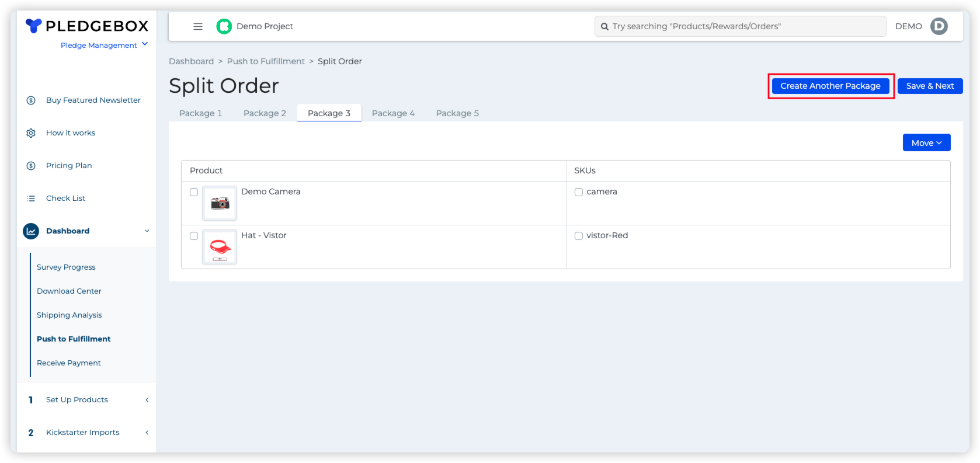The height and width of the screenshot is (463, 980).
Task: Open How it works menu item
Action: tap(71, 133)
